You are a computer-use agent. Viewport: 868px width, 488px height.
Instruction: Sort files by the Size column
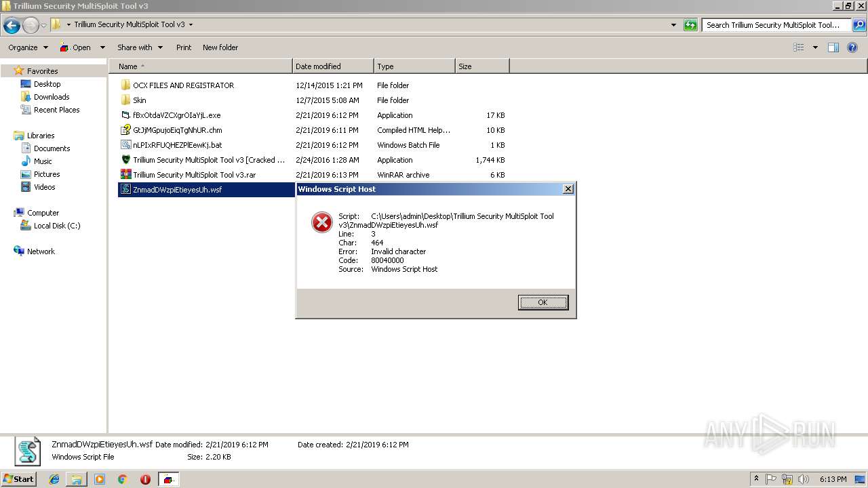click(482, 66)
